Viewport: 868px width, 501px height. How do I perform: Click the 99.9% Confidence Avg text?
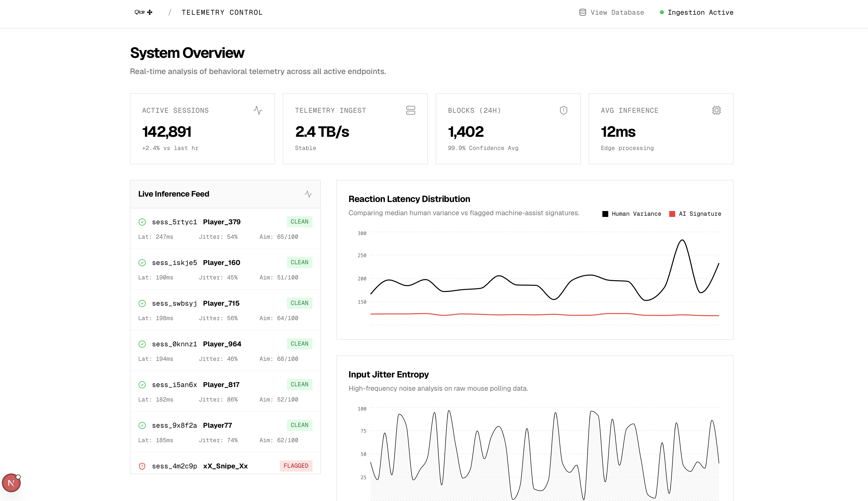pos(483,148)
